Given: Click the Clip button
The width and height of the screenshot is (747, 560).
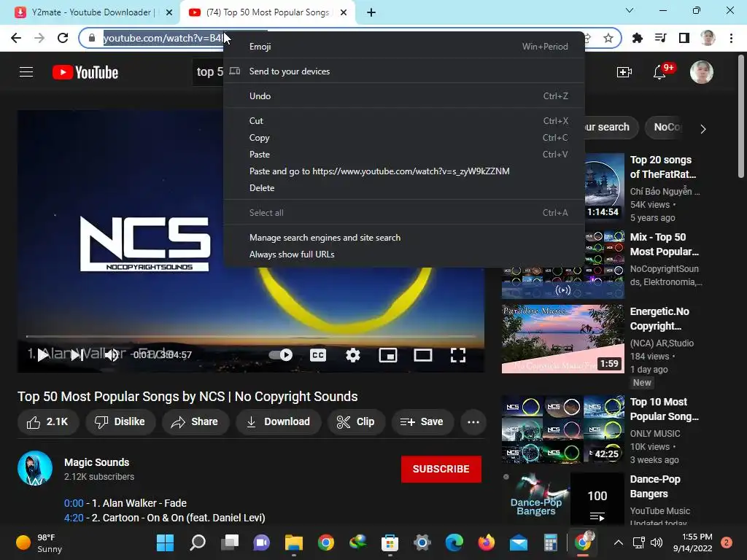Looking at the screenshot, I should coord(356,422).
